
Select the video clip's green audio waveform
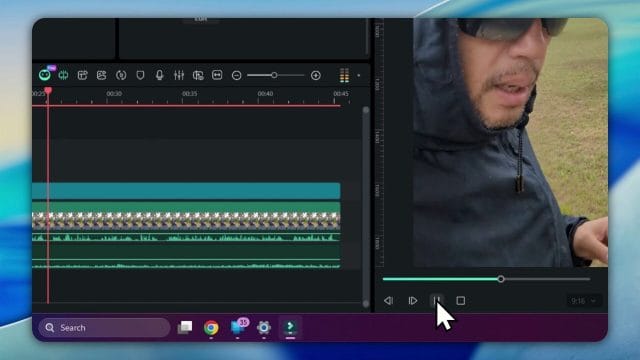point(186,237)
